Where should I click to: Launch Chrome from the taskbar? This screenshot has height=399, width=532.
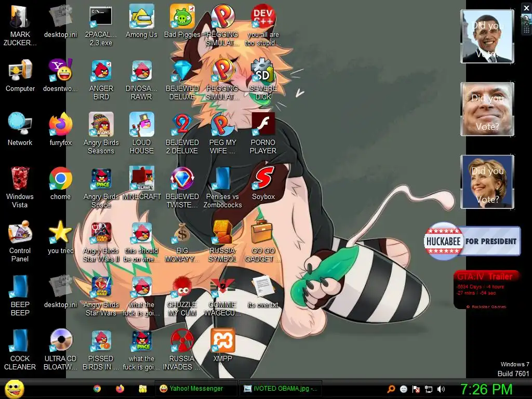[x=97, y=389]
